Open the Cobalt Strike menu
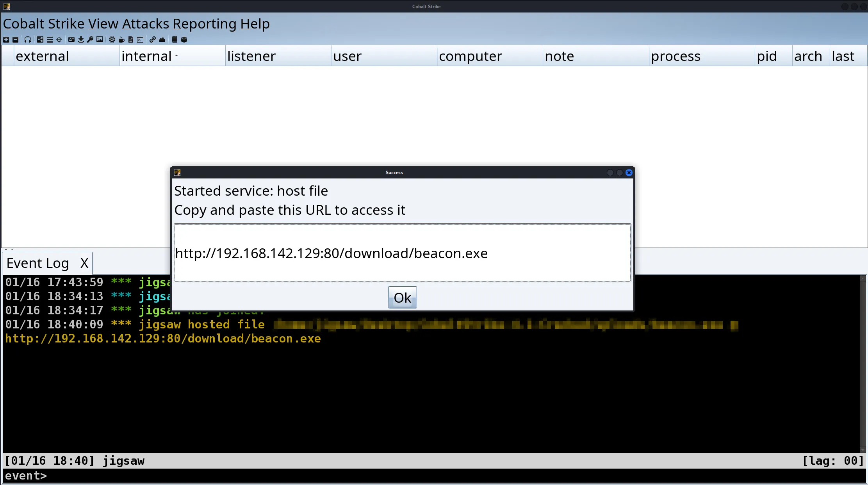This screenshot has height=485, width=868. (44, 24)
